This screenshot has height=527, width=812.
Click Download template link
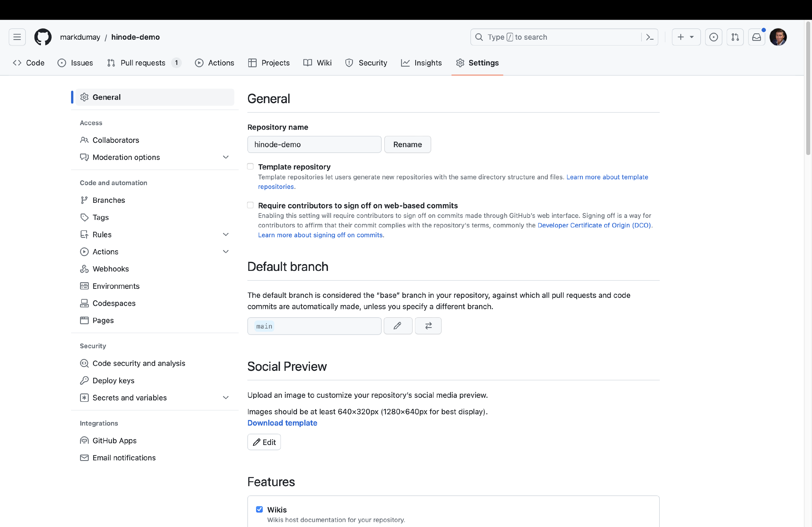(x=282, y=422)
